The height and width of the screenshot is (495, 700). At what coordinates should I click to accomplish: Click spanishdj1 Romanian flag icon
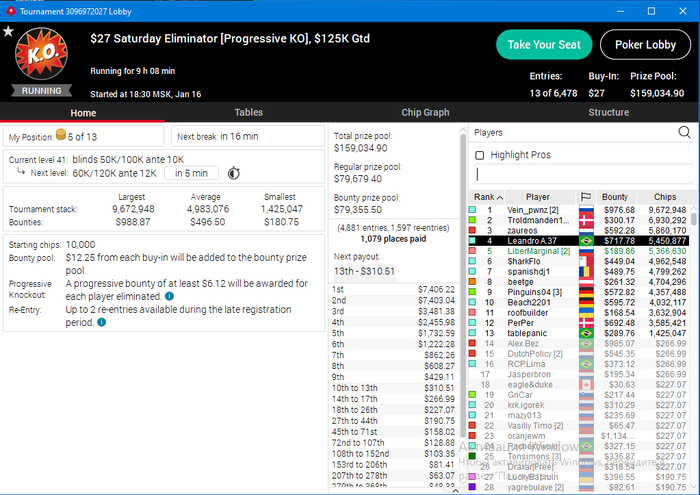click(x=586, y=271)
